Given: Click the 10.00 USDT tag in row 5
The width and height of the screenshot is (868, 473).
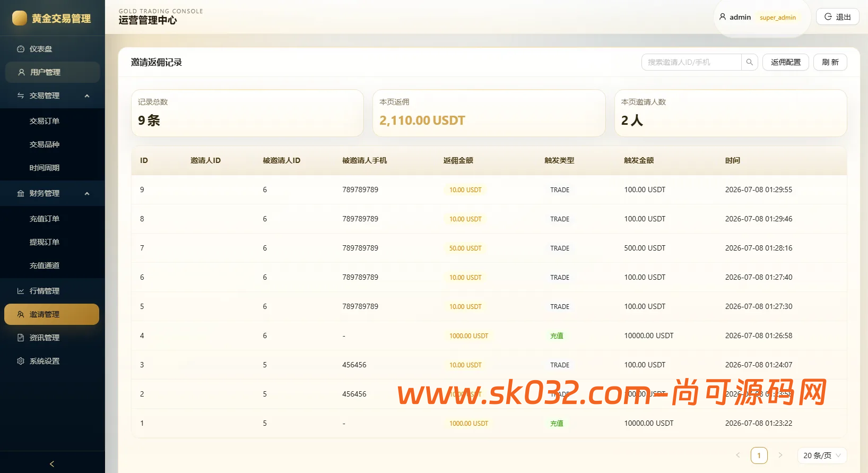Looking at the screenshot, I should (x=465, y=306).
